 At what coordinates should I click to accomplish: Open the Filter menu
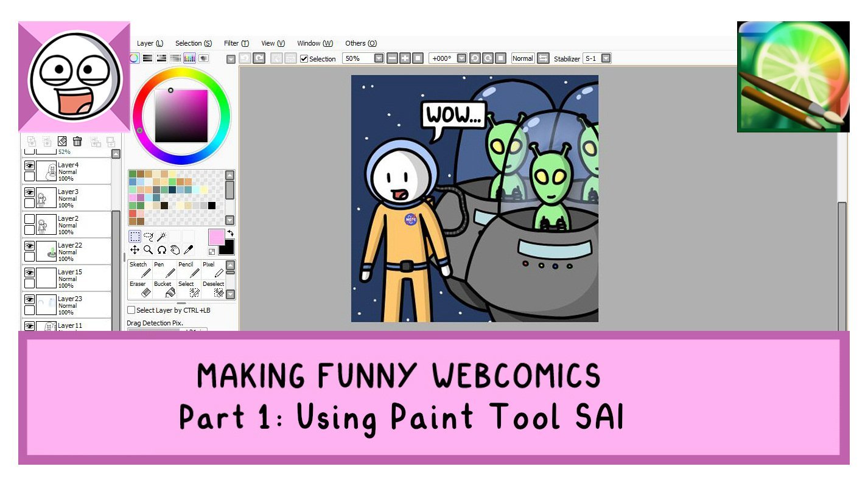tap(236, 43)
